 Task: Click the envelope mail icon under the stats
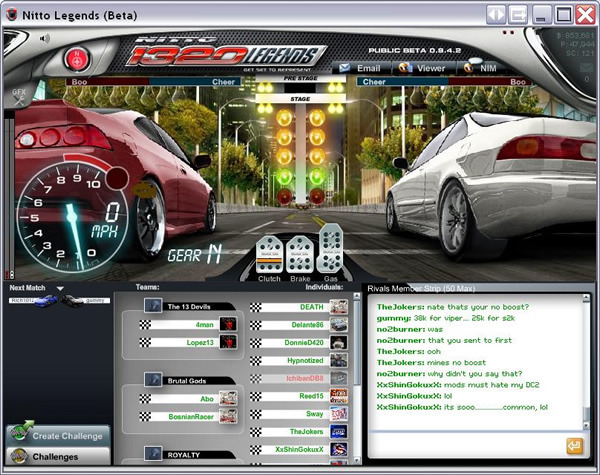[x=585, y=68]
